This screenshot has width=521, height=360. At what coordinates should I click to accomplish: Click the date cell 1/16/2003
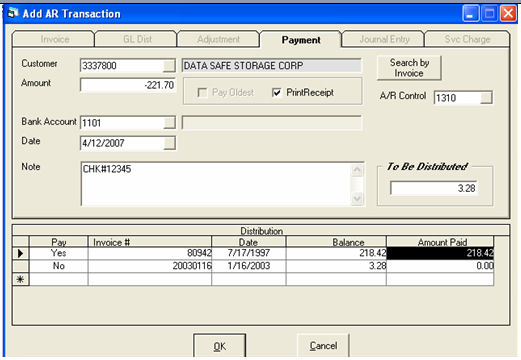tap(249, 266)
